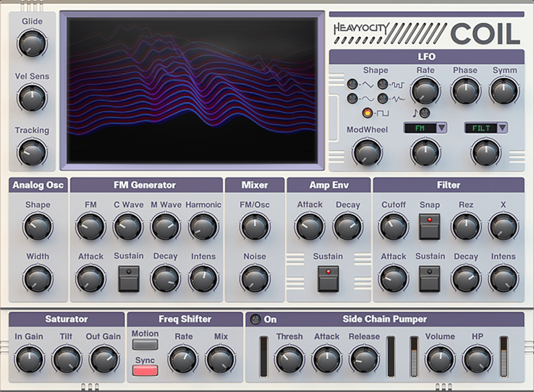Click the Glide knob
Screen dimensions: 534x392
pos(32,44)
